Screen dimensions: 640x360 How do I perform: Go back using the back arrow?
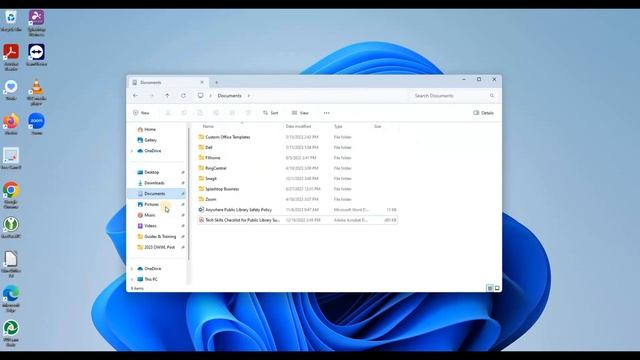click(x=135, y=96)
